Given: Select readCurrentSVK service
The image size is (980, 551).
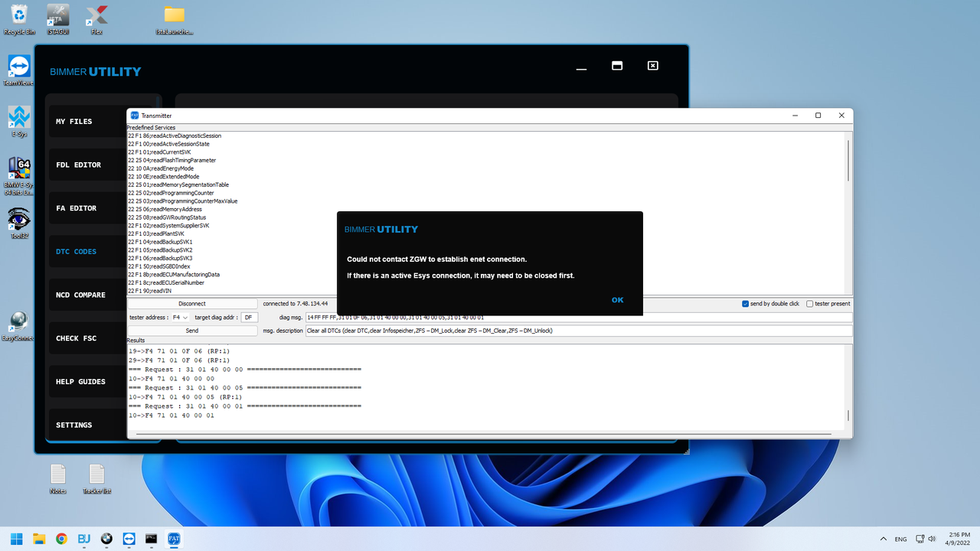Looking at the screenshot, I should coord(159,152).
